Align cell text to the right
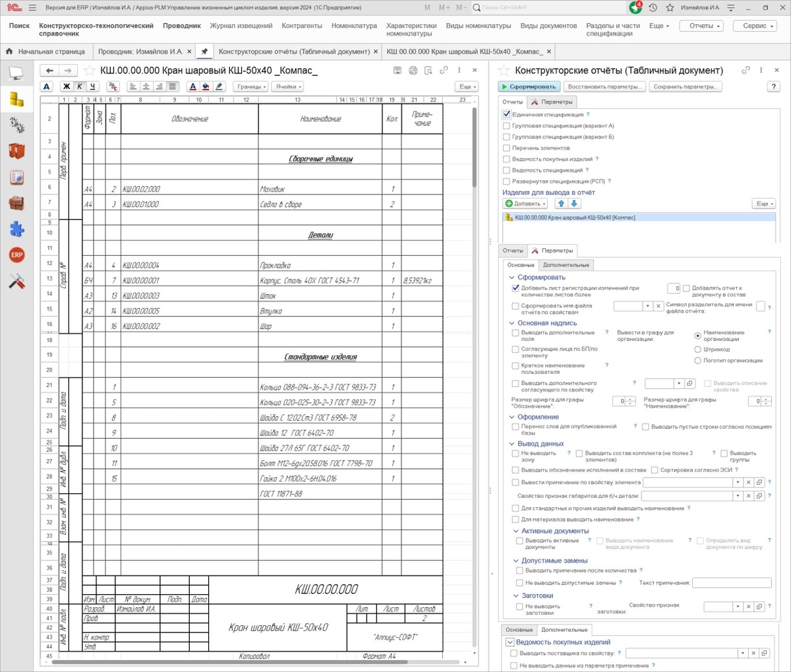Image resolution: width=791 pixels, height=672 pixels. pyautogui.click(x=159, y=86)
